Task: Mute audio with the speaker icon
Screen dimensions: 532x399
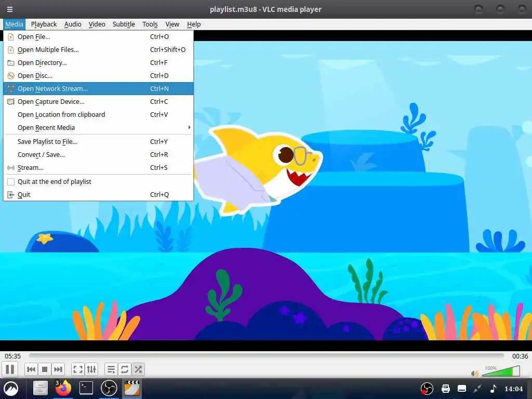Action: click(475, 374)
